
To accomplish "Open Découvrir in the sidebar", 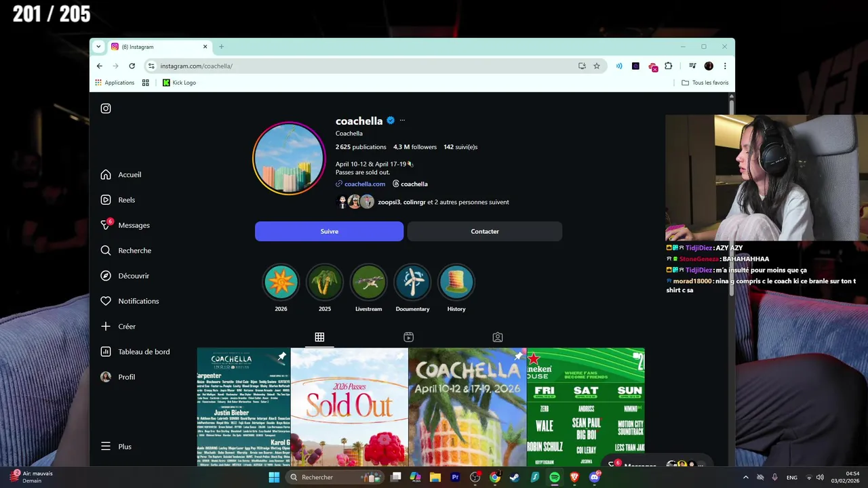I will 125,276.
